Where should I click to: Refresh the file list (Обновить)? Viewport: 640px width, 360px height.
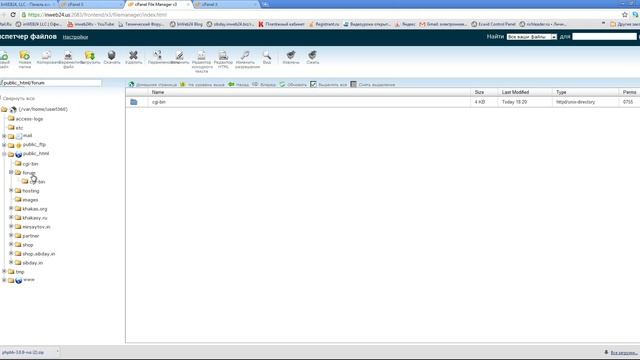click(293, 84)
